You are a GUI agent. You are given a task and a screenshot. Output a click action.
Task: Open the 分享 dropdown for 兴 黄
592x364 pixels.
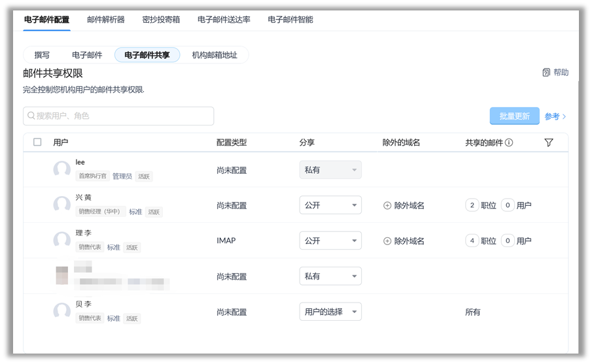[x=330, y=205]
